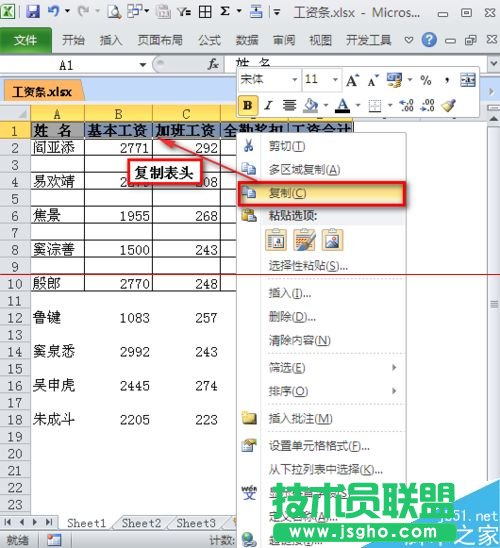Switch to the 数据 ribbon tab

coord(247,40)
